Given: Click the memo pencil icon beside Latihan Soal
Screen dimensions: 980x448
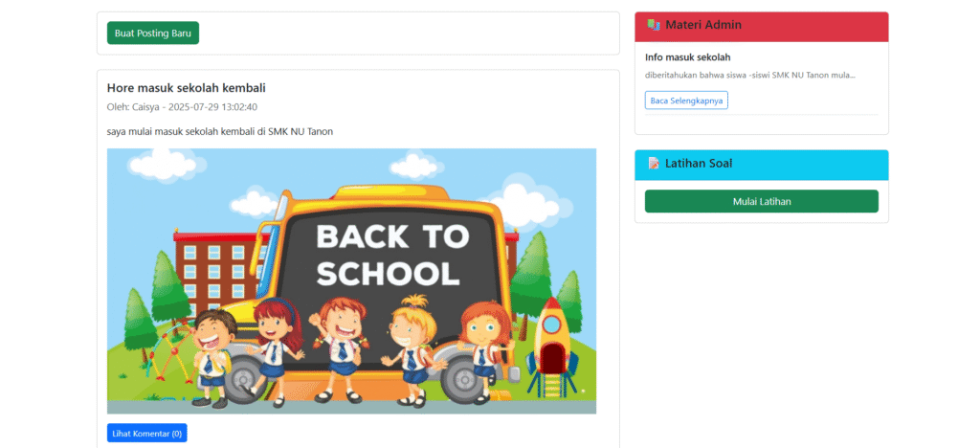Looking at the screenshot, I should pyautogui.click(x=654, y=164).
